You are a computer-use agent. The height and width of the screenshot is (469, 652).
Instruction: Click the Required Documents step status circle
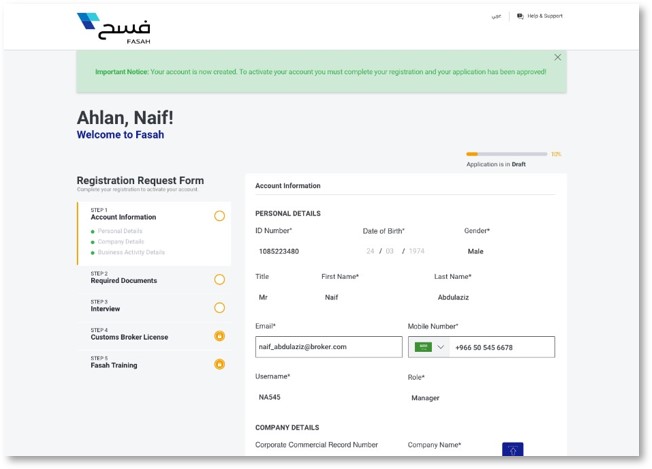[x=219, y=279]
